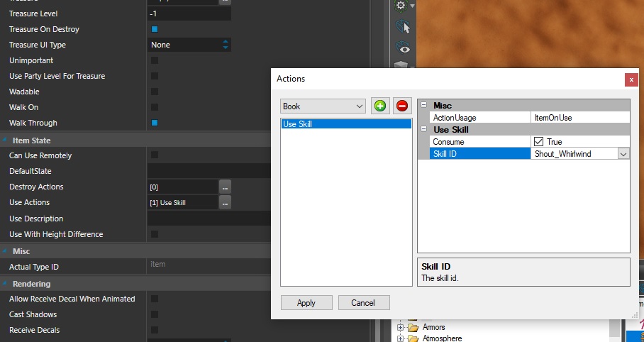
Task: Collapse the Misc section in properties panel
Action: [4, 250]
